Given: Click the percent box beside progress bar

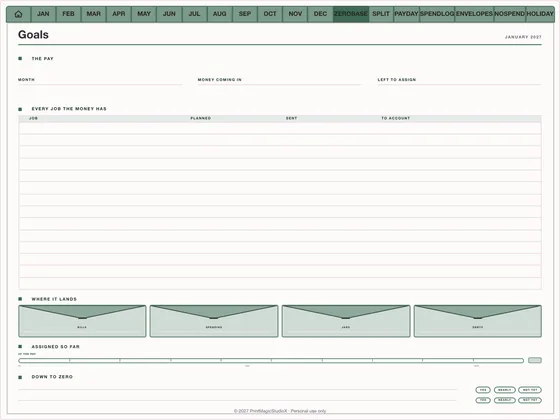Looking at the screenshot, I should point(535,360).
